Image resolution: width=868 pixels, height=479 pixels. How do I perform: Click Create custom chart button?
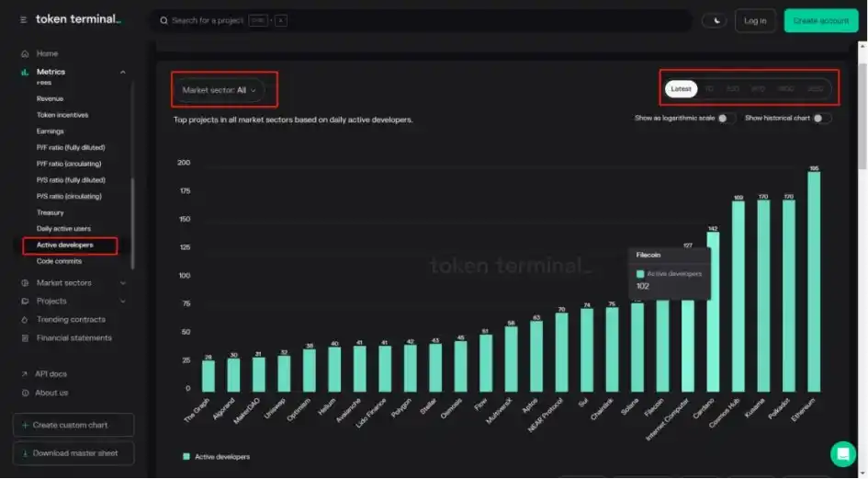pos(73,426)
